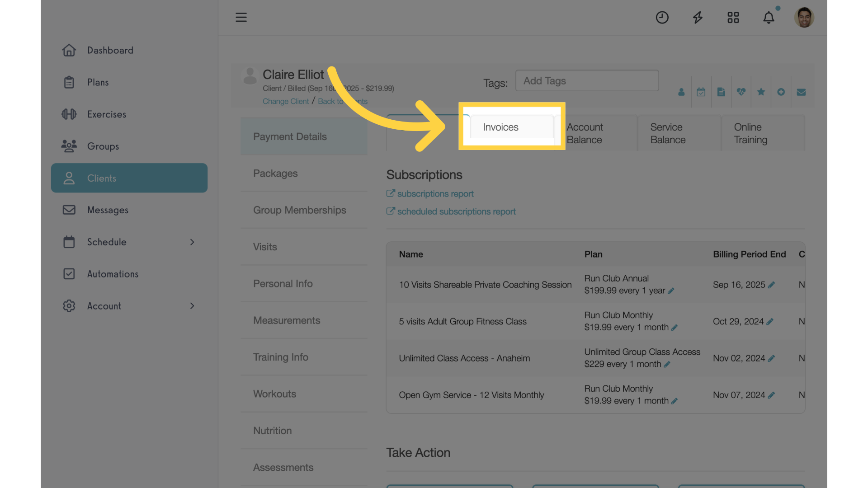Open the hamburger menu at top left
This screenshot has height=488, width=868.
pos(241,17)
